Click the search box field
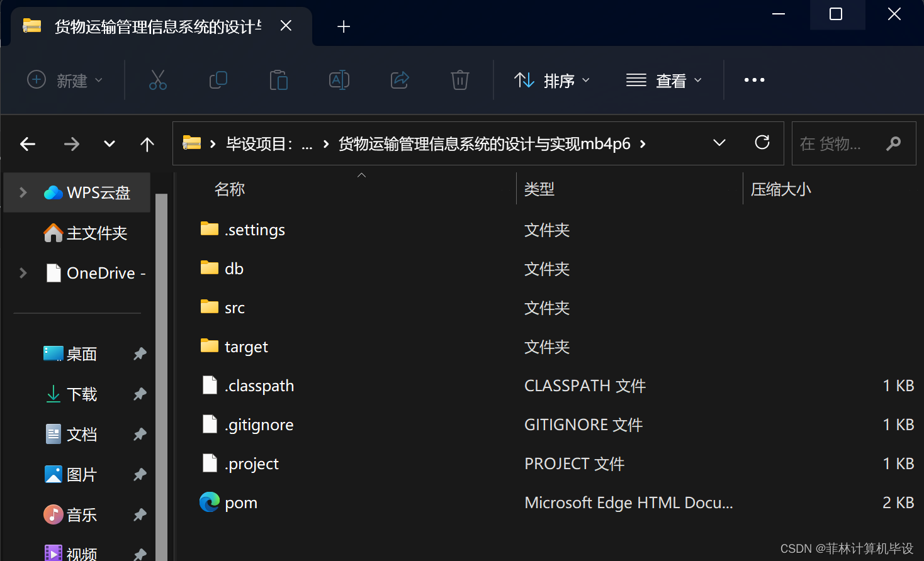The width and height of the screenshot is (924, 561). point(854,143)
